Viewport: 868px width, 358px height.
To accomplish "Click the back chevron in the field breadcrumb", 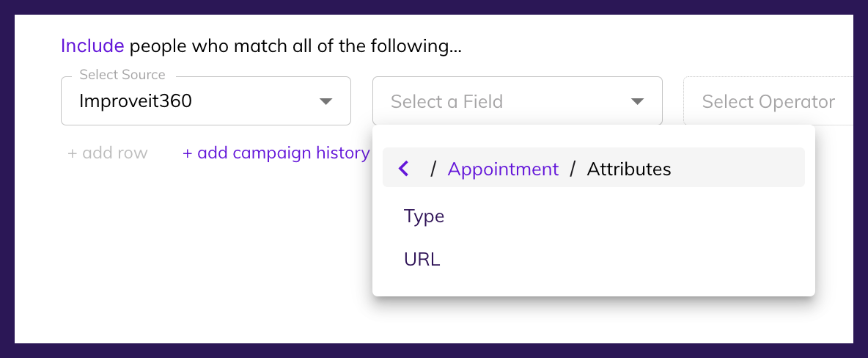I will point(403,169).
